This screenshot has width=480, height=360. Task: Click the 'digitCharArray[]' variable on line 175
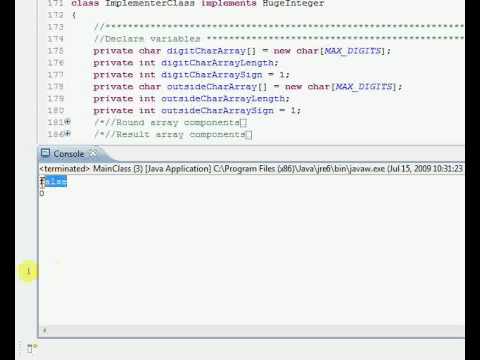(x=211, y=51)
